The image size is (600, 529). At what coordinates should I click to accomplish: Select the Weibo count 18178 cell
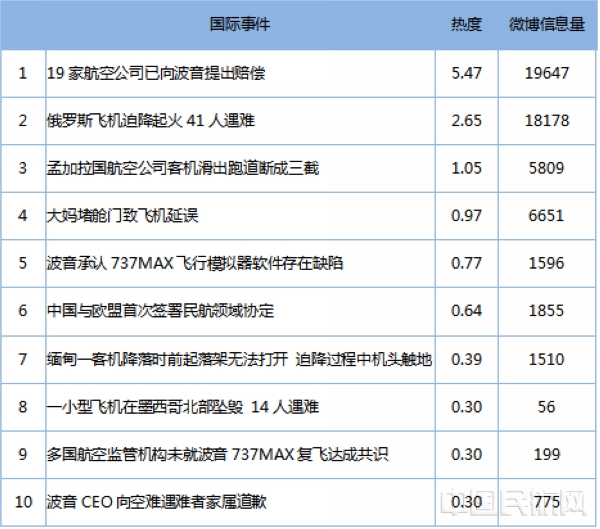click(546, 120)
